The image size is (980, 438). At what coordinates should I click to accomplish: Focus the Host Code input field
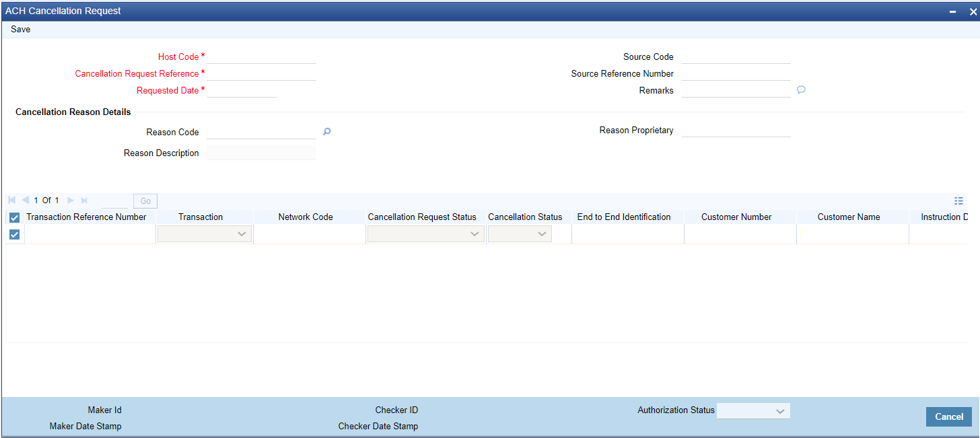[261, 57]
